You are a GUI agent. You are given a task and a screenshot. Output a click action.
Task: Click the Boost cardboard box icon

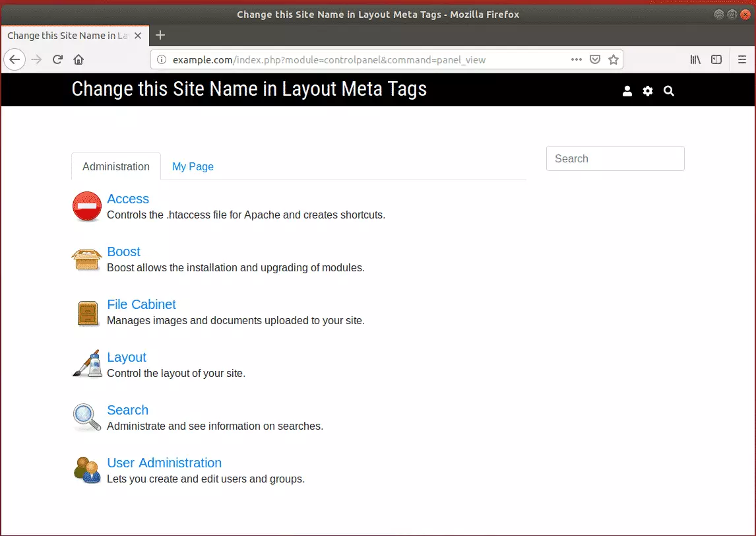point(87,259)
